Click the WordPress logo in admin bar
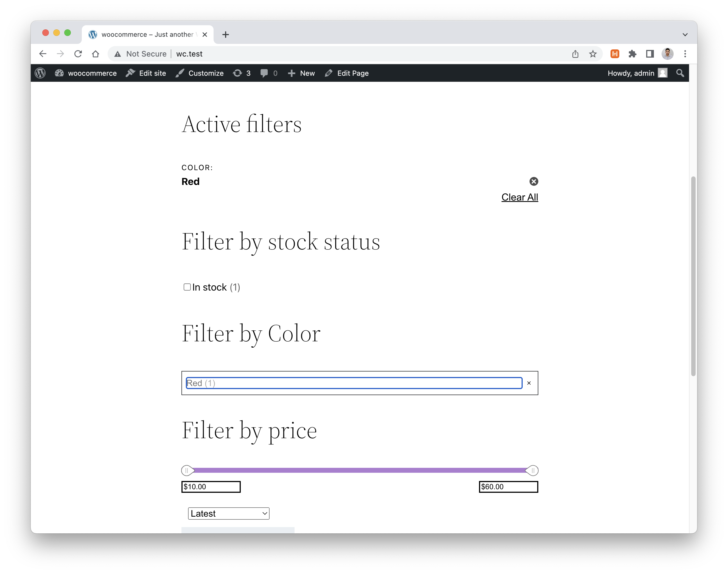728x574 pixels. [x=40, y=73]
